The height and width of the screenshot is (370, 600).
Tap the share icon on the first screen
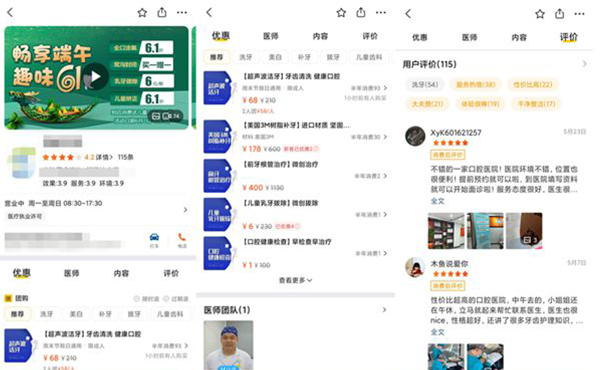[162, 12]
